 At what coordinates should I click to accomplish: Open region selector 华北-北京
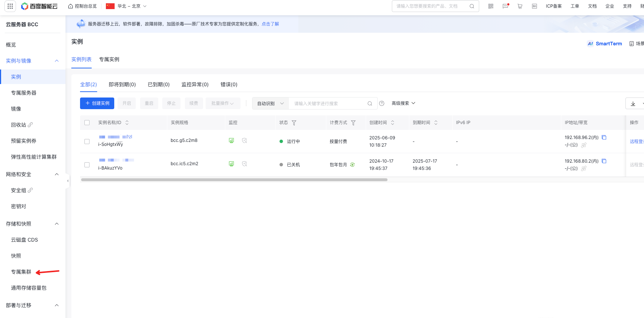[126, 6]
